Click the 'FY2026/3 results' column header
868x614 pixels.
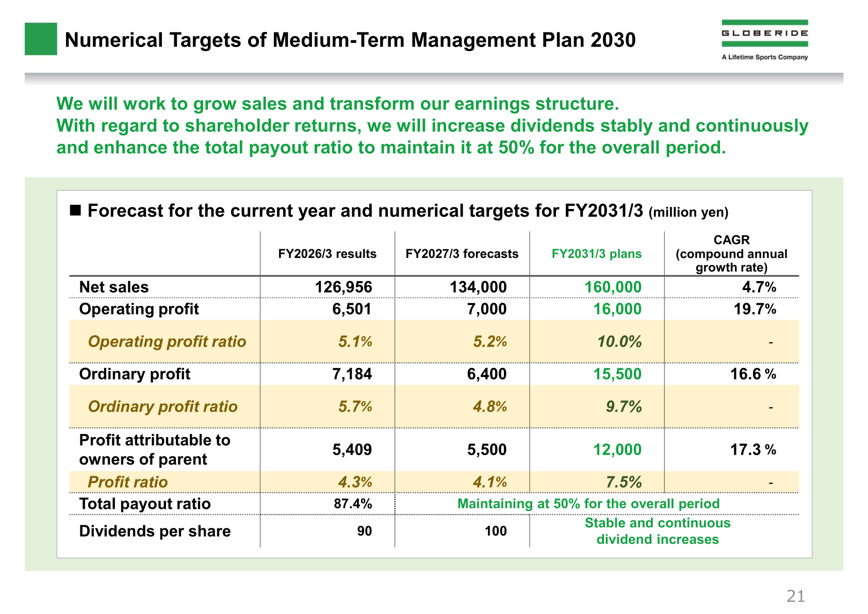(x=327, y=254)
